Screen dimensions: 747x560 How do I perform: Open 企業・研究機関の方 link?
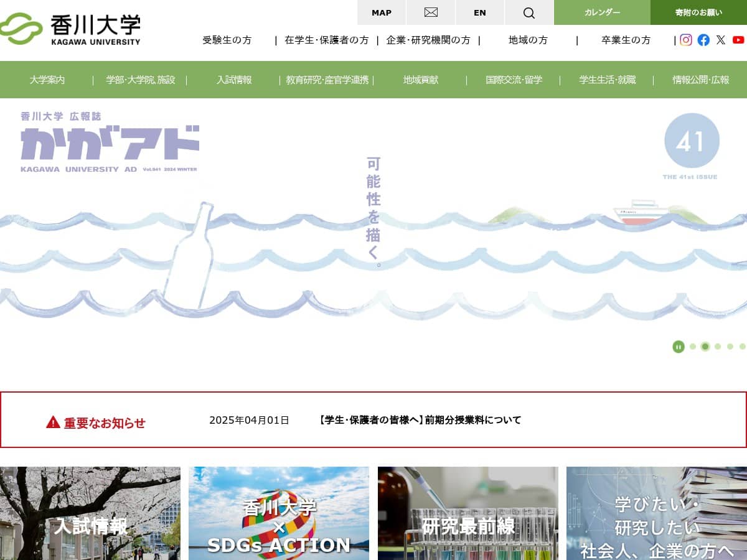click(428, 40)
